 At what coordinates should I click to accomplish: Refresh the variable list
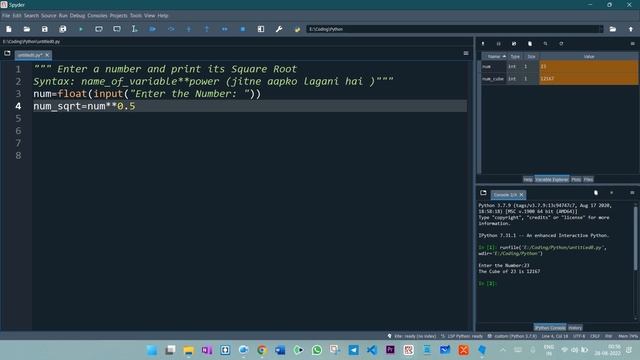tap(561, 44)
